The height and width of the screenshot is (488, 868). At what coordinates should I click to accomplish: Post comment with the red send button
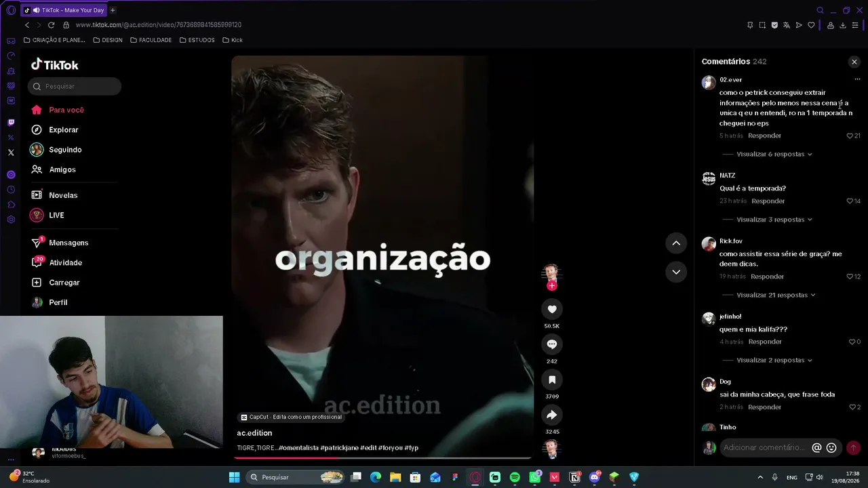click(853, 447)
